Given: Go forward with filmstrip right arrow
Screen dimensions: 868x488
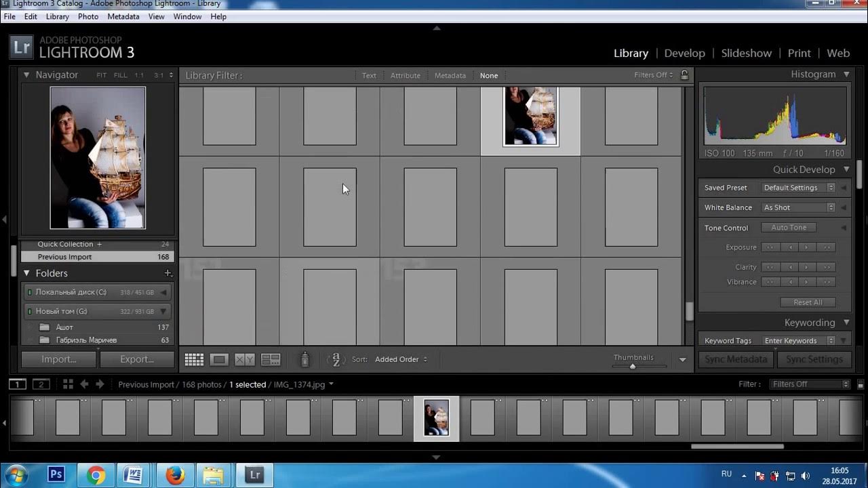Looking at the screenshot, I should click(100, 384).
